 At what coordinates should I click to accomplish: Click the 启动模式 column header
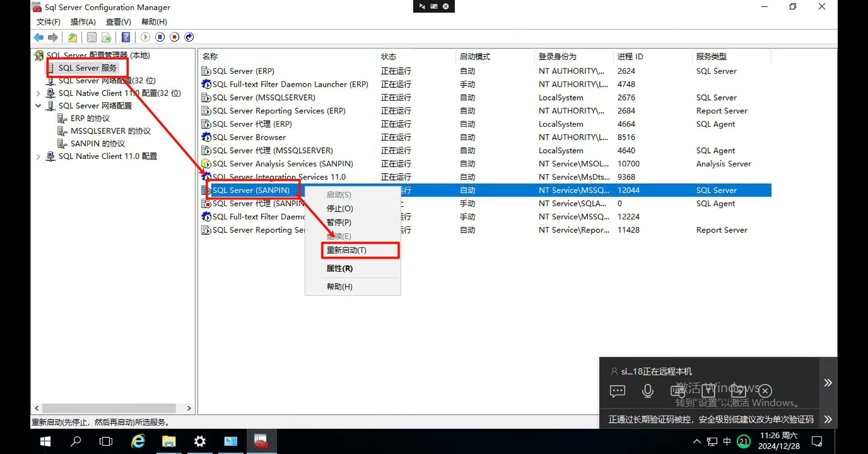point(495,57)
